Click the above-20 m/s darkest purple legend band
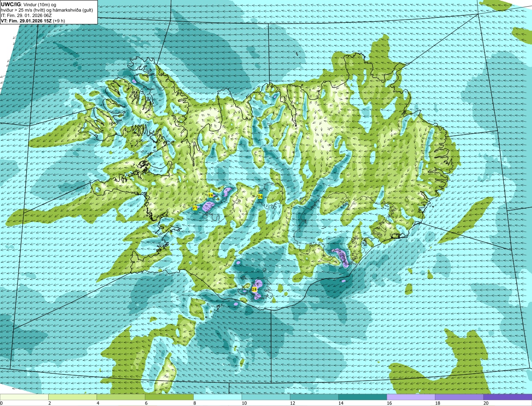This screenshot has width=532, height=406. pos(508,397)
